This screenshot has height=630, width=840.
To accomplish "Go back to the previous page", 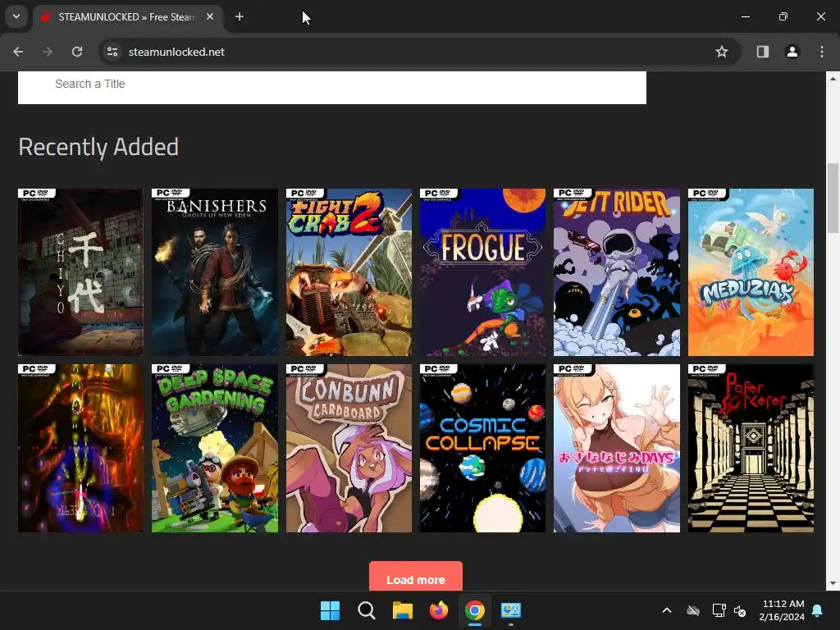I will (18, 52).
